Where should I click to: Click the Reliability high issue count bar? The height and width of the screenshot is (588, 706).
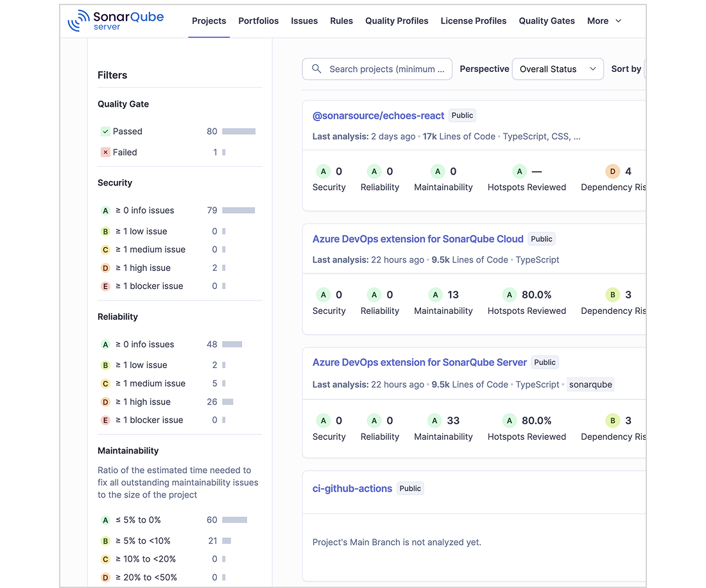point(228,402)
